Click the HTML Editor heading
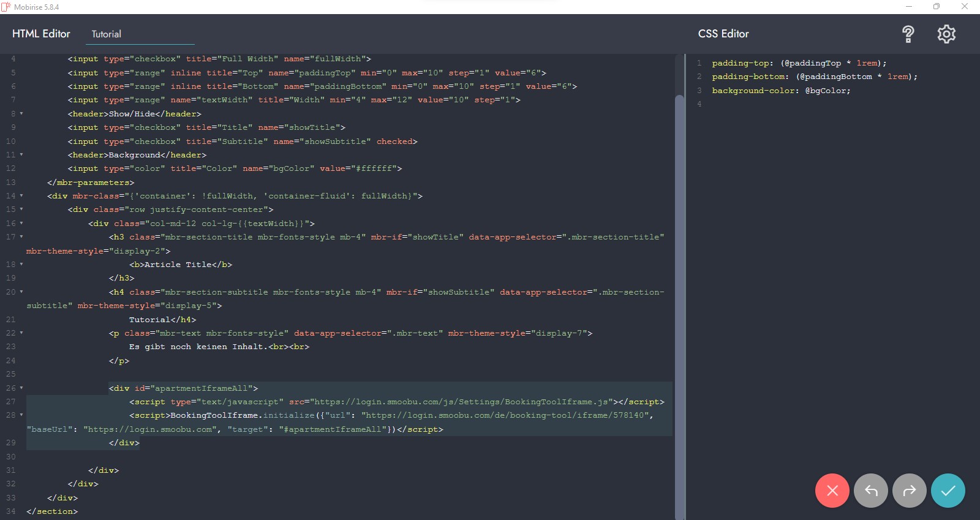 41,34
